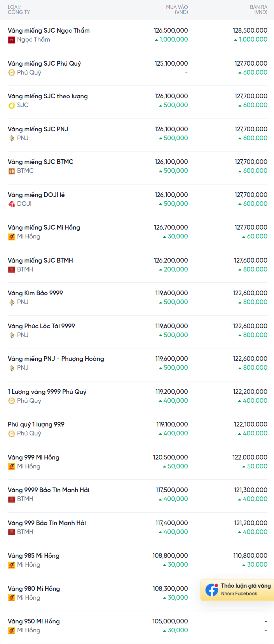Open Vàng 9999 Bảo Tín Mạnh Hải entry
274x644 pixels.
(x=49, y=490)
